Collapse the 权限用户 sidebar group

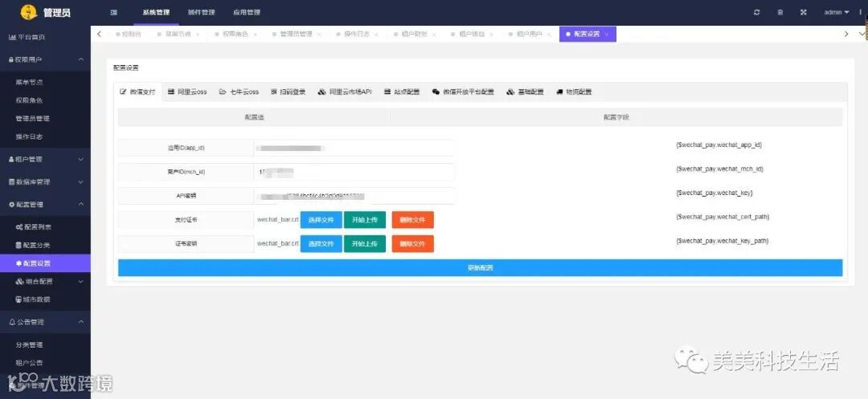pyautogui.click(x=45, y=59)
